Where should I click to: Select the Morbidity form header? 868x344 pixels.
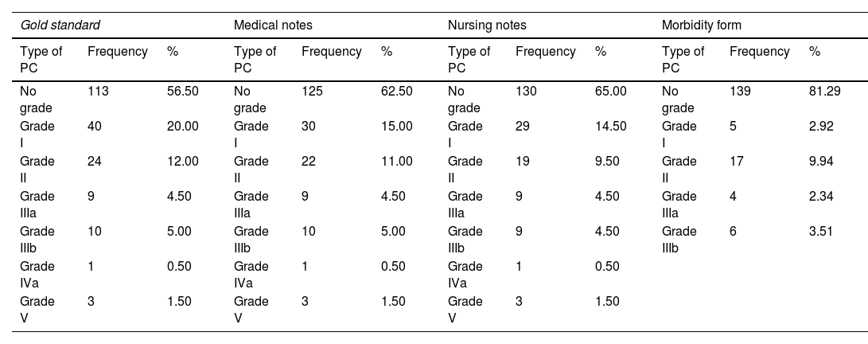click(x=702, y=25)
